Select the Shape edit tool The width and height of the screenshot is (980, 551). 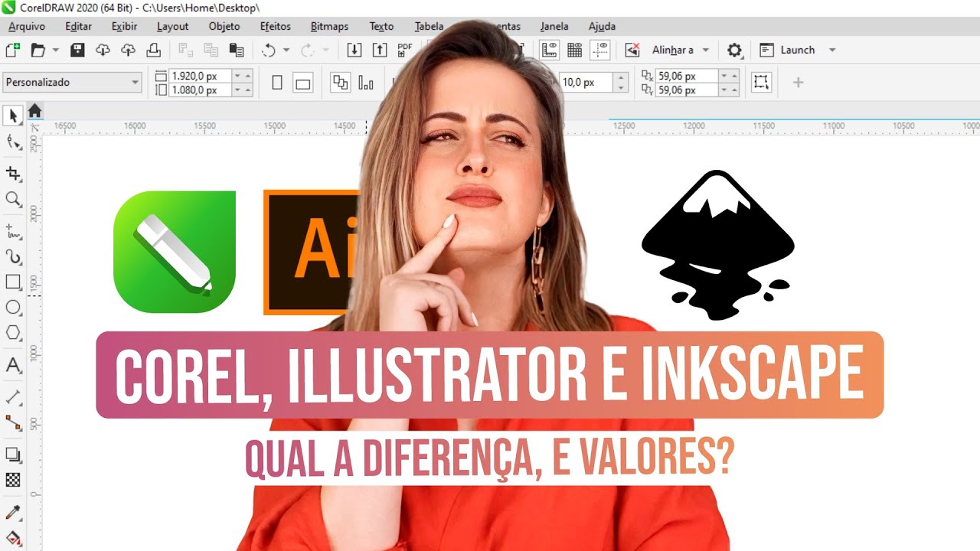tap(13, 142)
